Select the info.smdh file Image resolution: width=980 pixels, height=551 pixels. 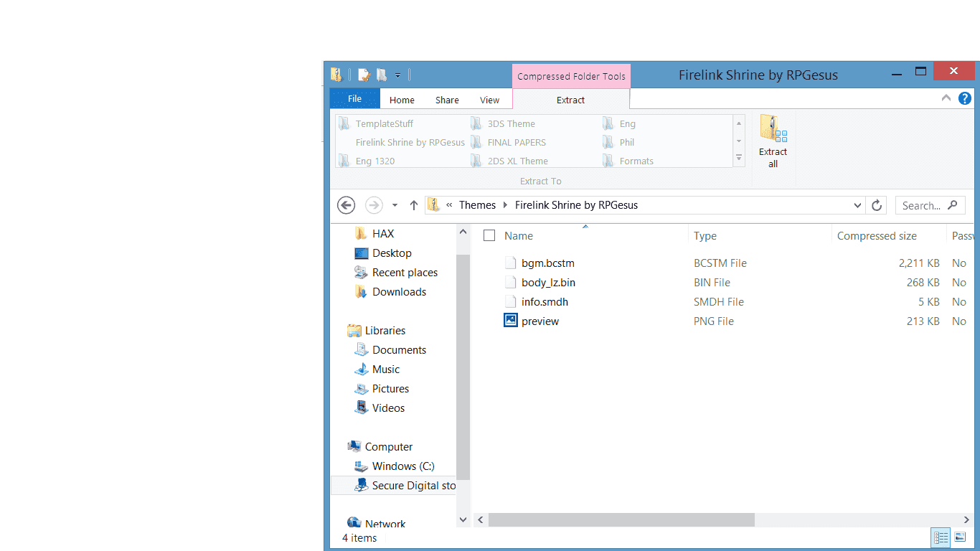coord(545,302)
